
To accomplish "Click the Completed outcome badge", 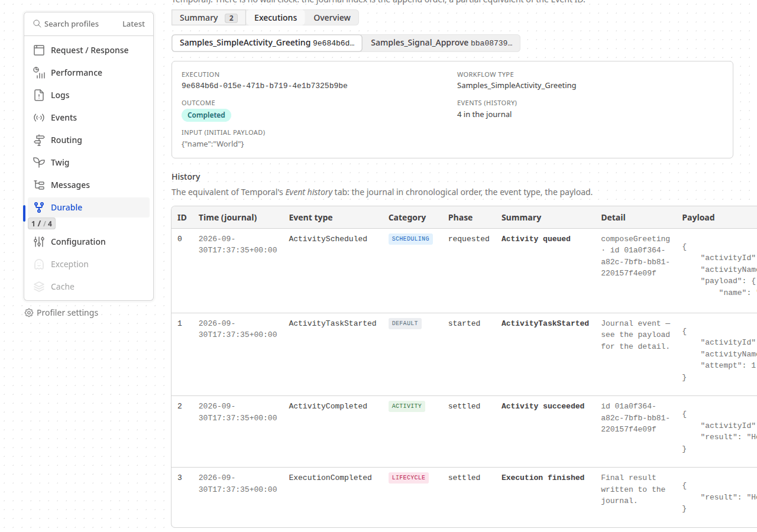I will [206, 115].
